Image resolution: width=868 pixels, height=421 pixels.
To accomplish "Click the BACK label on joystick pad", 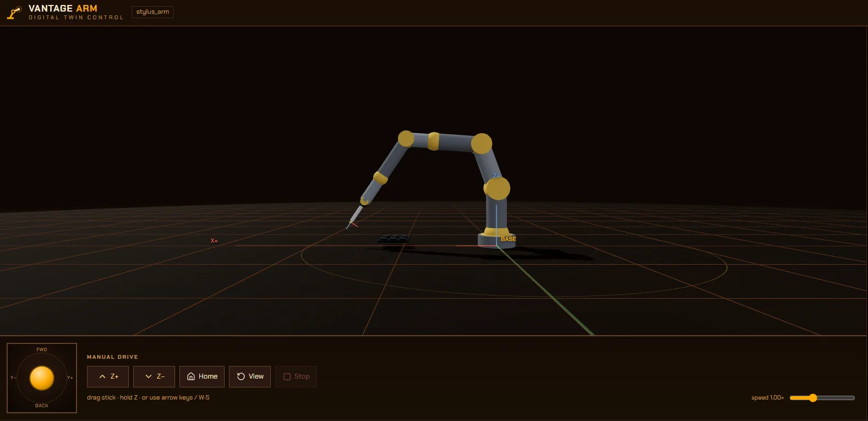I will click(42, 406).
